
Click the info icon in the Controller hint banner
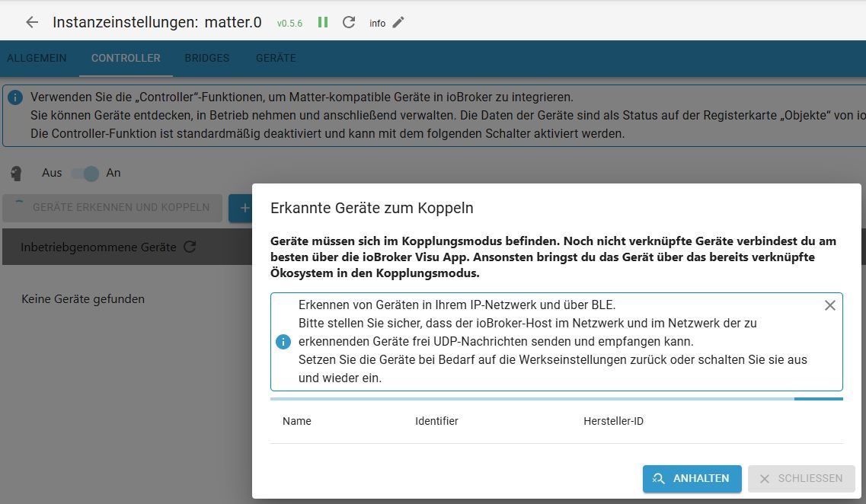click(x=15, y=98)
